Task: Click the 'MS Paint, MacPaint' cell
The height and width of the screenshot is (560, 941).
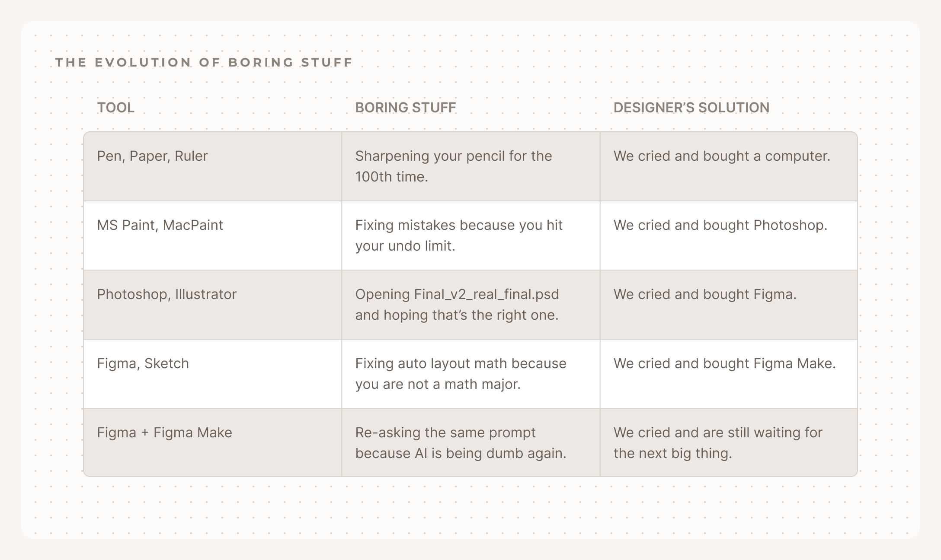Action: (x=160, y=225)
